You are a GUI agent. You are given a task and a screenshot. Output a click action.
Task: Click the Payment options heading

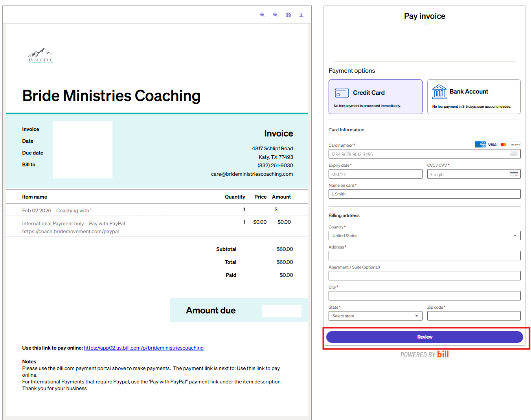352,71
